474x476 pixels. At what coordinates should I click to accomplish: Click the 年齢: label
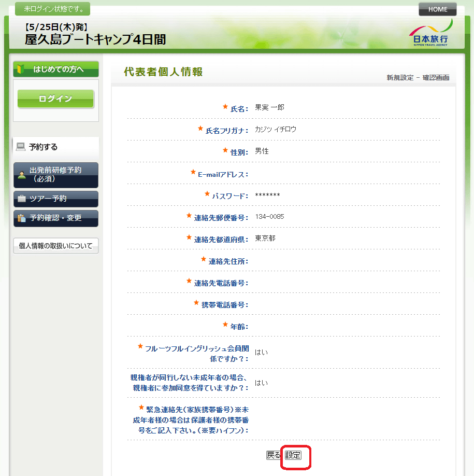tap(239, 327)
